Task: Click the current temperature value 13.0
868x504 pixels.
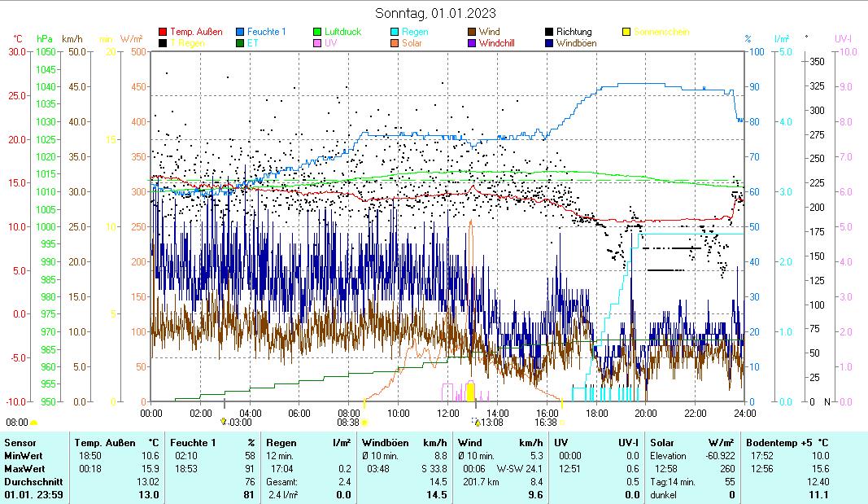Action: [148, 494]
